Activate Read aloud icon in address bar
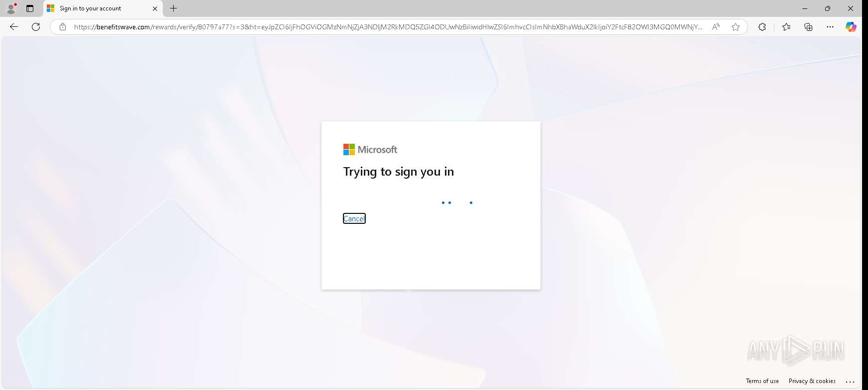 [x=716, y=27]
